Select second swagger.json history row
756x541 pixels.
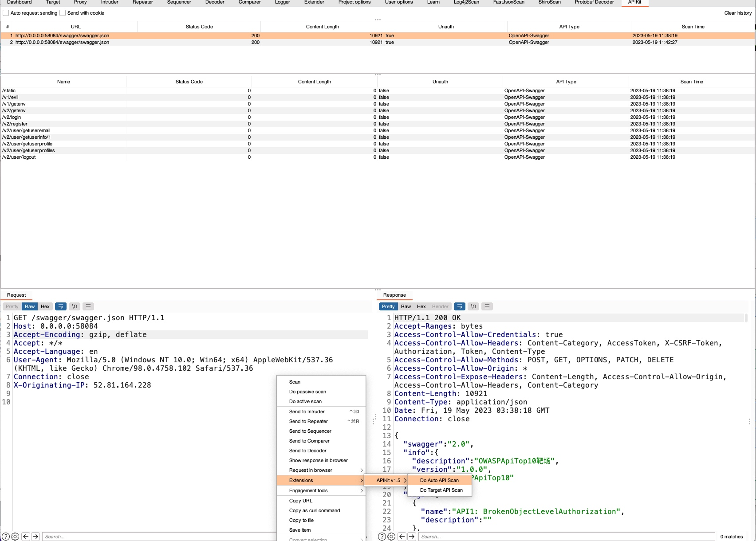click(378, 42)
